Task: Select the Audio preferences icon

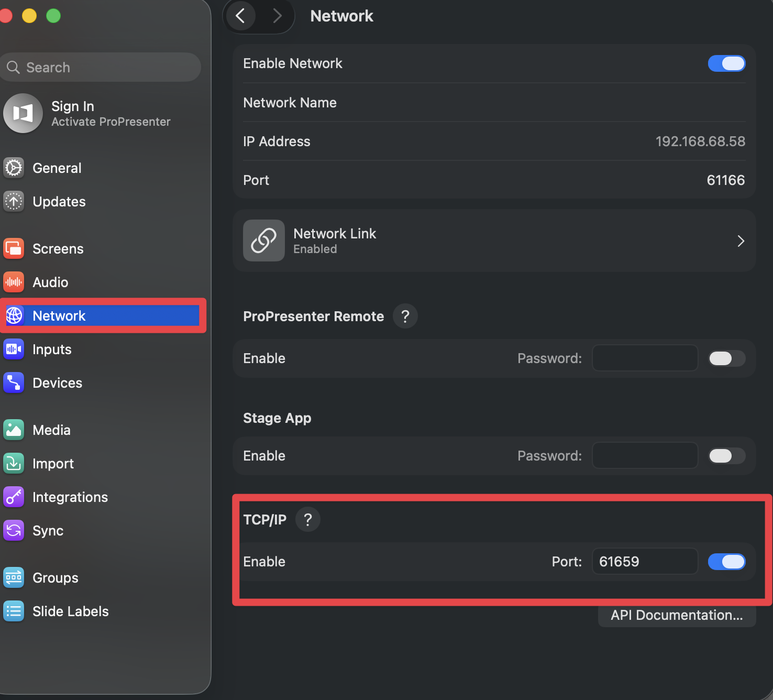Action: click(50, 282)
